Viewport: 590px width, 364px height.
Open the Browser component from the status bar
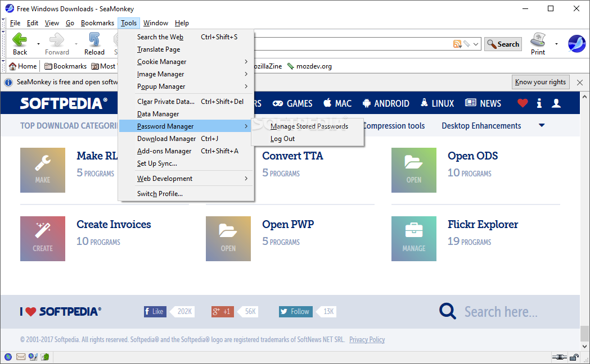pyautogui.click(x=8, y=357)
